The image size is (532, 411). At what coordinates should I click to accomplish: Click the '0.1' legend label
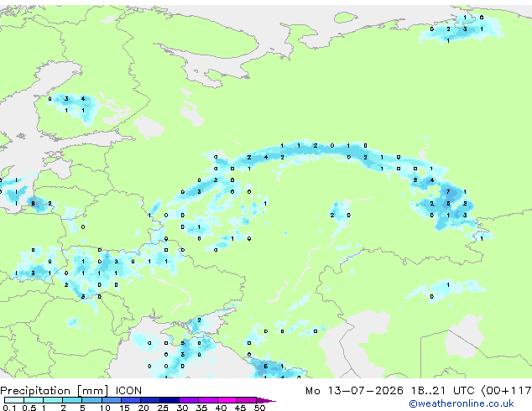point(9,408)
